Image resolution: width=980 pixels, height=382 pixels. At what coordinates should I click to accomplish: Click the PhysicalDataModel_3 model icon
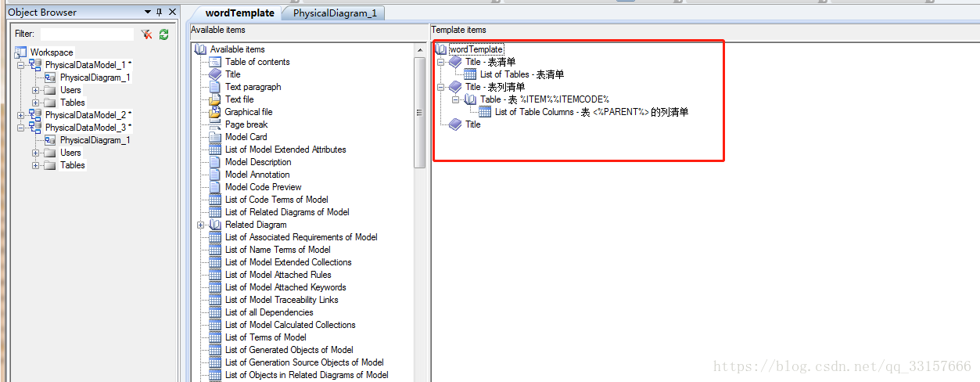pyautogui.click(x=36, y=128)
